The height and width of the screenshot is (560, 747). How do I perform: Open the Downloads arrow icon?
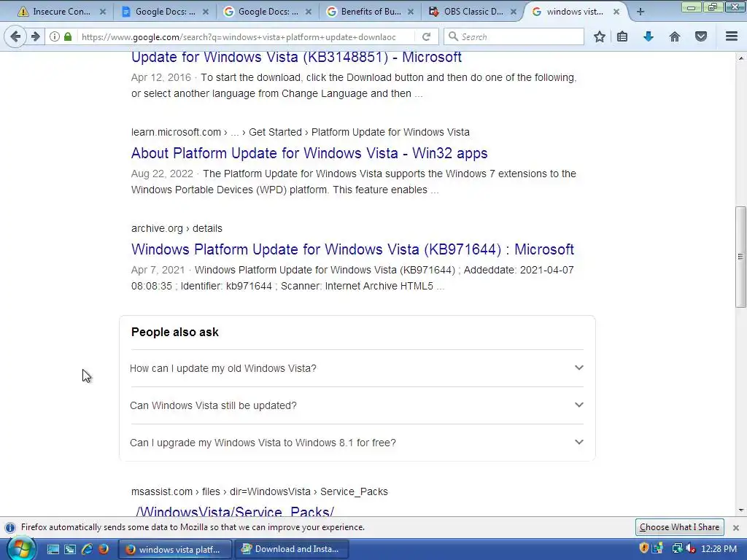pyautogui.click(x=649, y=36)
